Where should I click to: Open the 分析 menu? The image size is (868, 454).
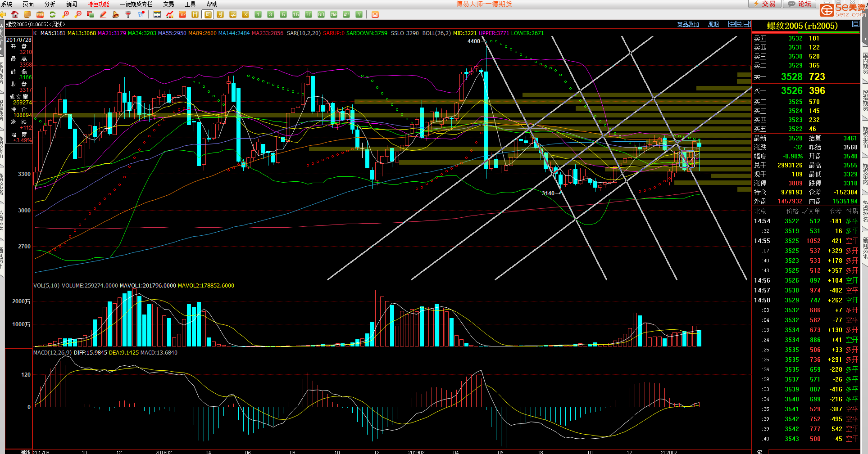[50, 4]
